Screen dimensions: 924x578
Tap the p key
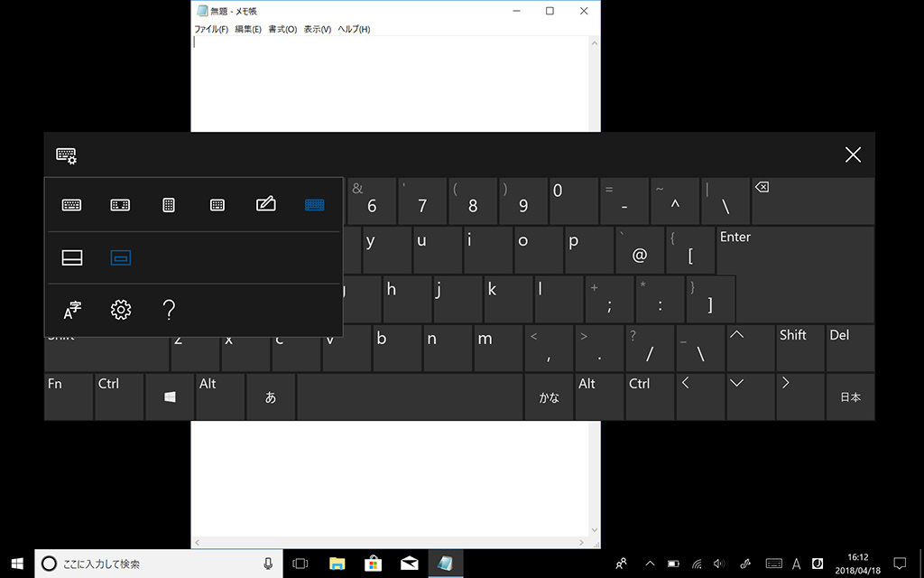pos(589,250)
